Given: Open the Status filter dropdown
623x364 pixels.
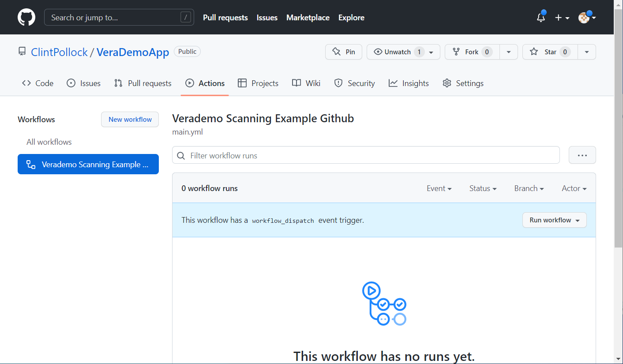Looking at the screenshot, I should coord(483,188).
